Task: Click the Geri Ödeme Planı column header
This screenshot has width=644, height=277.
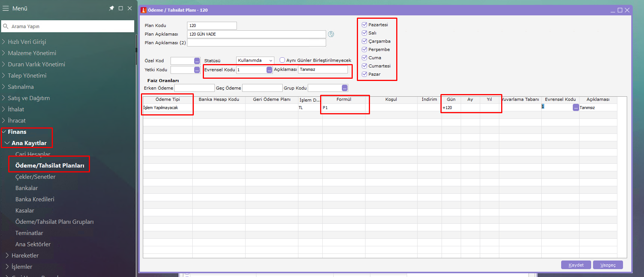Action: (272, 99)
